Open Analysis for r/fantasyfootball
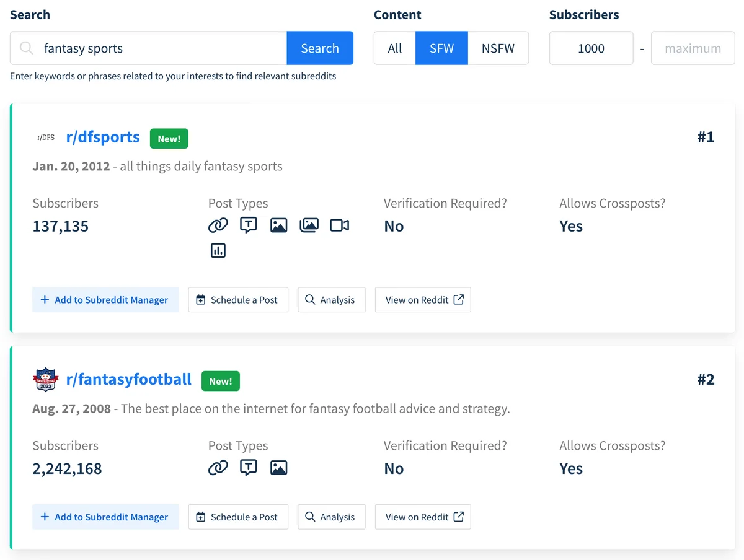This screenshot has width=744, height=560. [331, 517]
